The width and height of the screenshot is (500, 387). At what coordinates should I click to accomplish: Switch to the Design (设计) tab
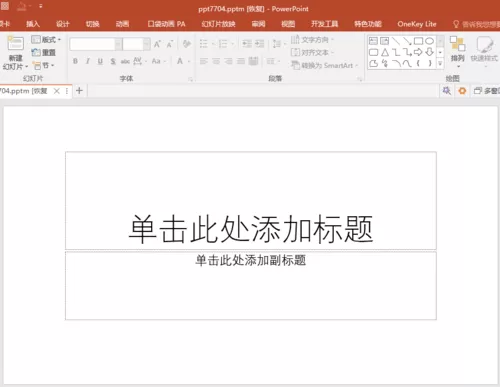(x=63, y=24)
